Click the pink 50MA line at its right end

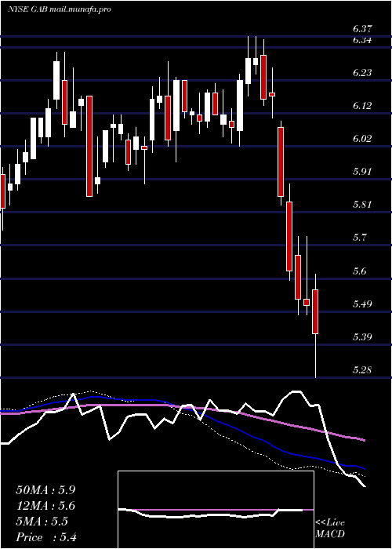tap(363, 440)
